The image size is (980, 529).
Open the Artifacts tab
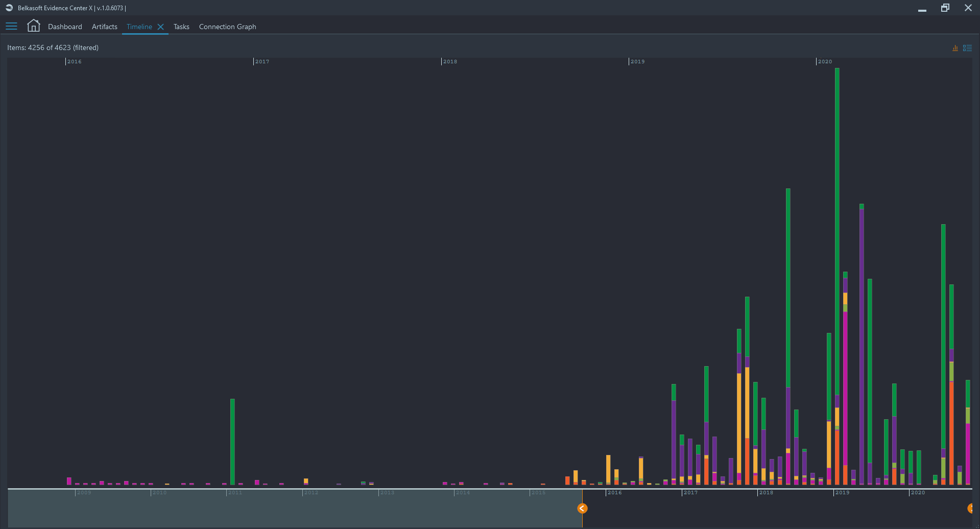coord(105,27)
